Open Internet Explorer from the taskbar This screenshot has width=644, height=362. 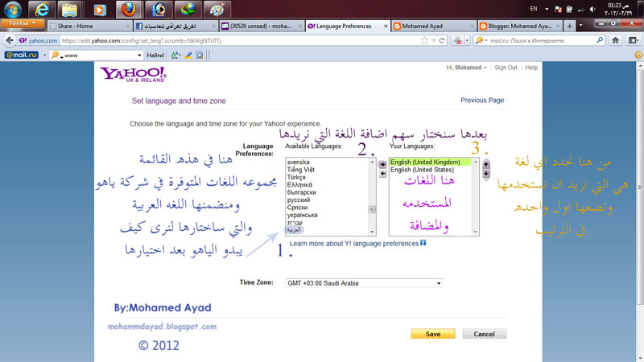(42, 10)
